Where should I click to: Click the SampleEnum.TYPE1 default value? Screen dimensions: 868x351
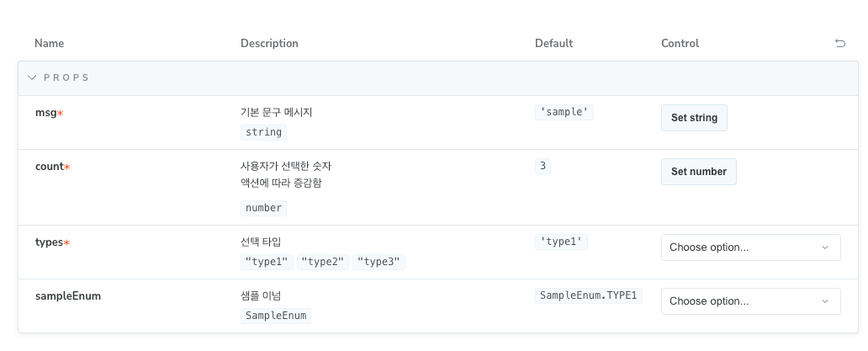(589, 296)
